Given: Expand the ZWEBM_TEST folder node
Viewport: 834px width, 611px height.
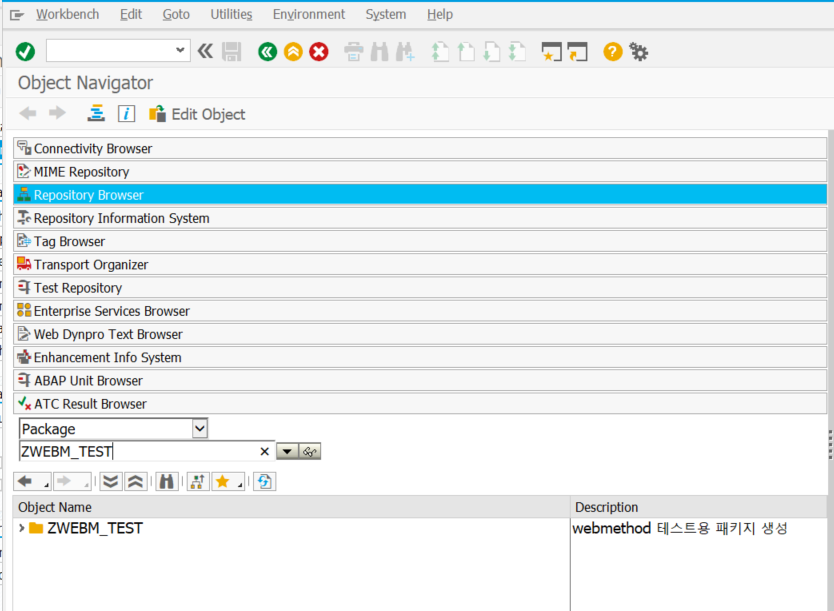Looking at the screenshot, I should pos(22,528).
